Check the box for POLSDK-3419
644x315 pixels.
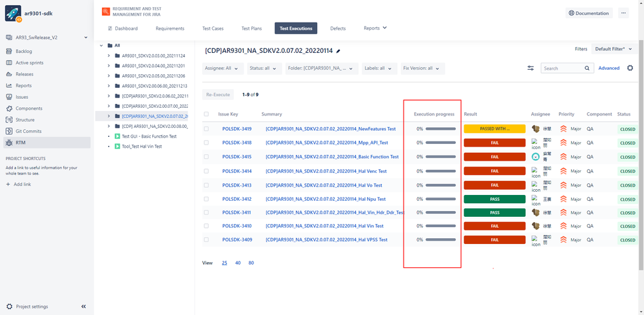pyautogui.click(x=206, y=128)
